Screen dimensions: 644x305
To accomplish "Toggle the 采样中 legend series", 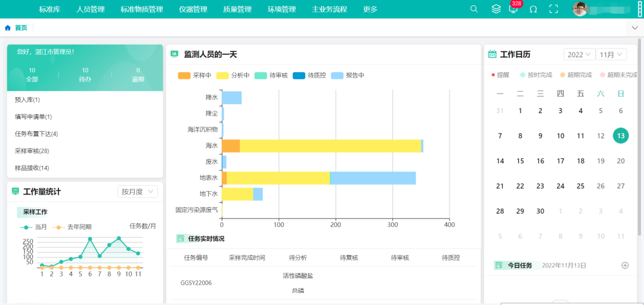I will [x=194, y=76].
